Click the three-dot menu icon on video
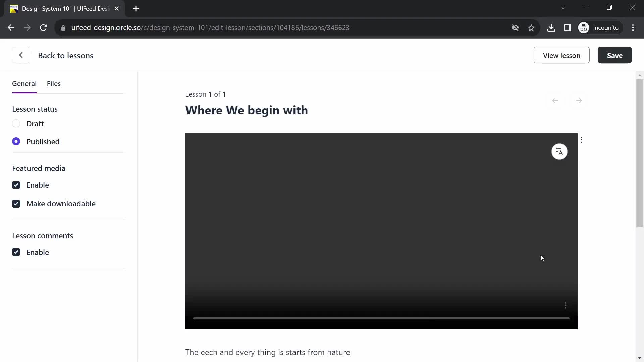The height and width of the screenshot is (362, 644). click(582, 140)
